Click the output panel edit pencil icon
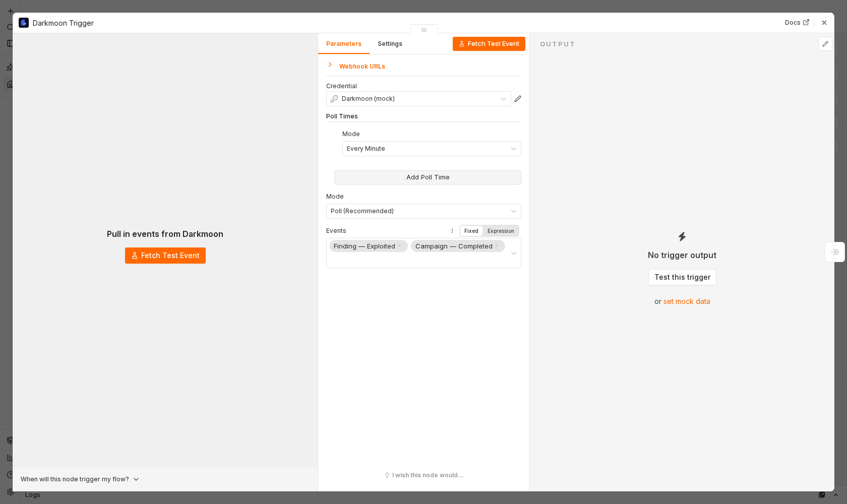 (825, 44)
